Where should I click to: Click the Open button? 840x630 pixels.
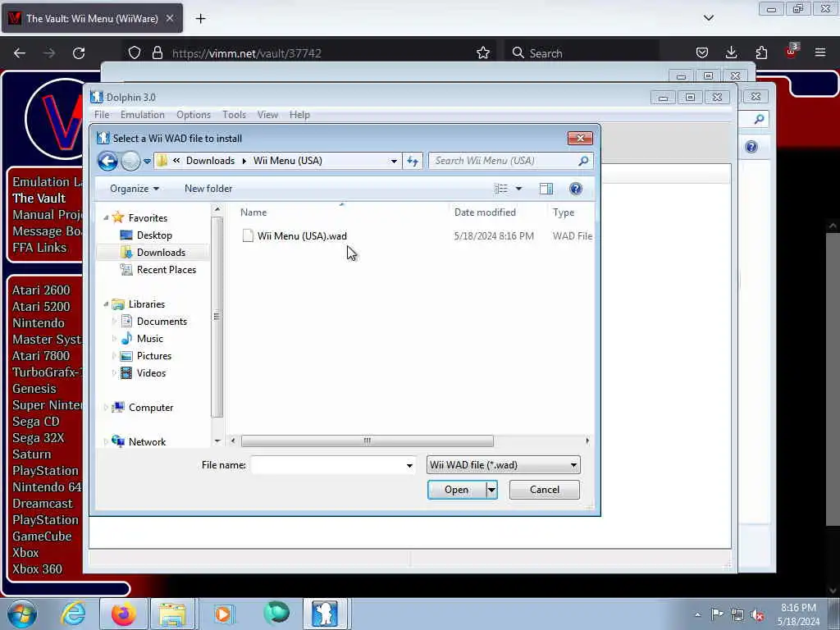point(456,490)
